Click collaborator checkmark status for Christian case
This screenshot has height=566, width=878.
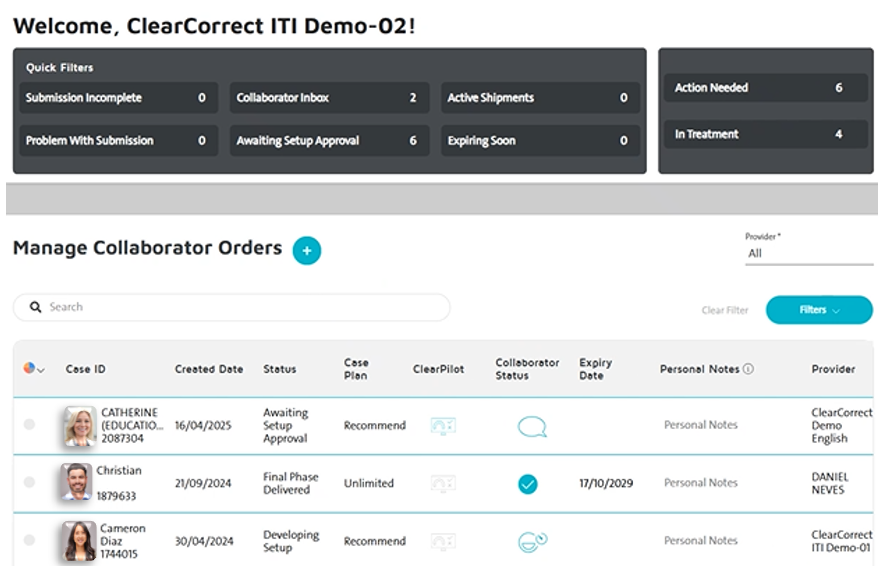(527, 484)
